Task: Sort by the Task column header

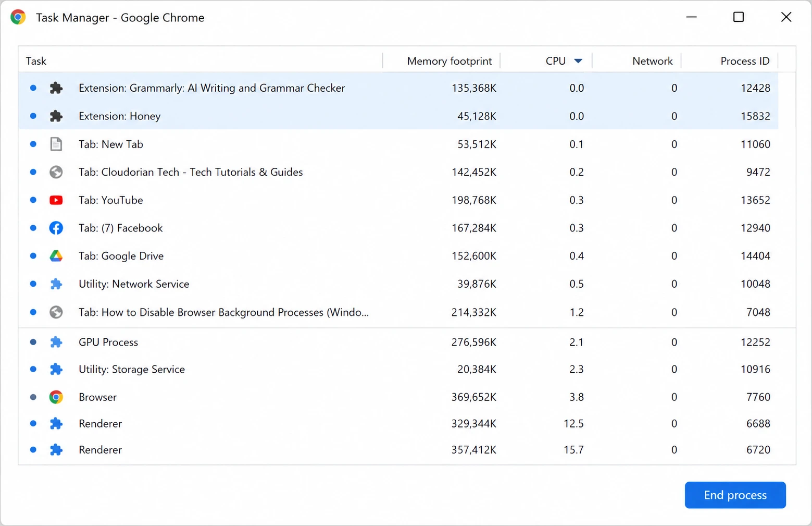Action: click(x=36, y=61)
